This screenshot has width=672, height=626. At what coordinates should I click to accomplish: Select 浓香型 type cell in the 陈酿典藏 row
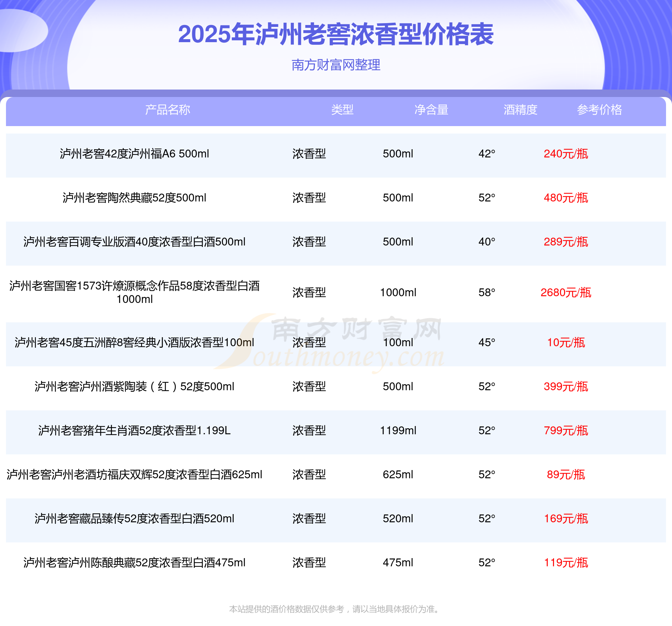click(x=309, y=563)
